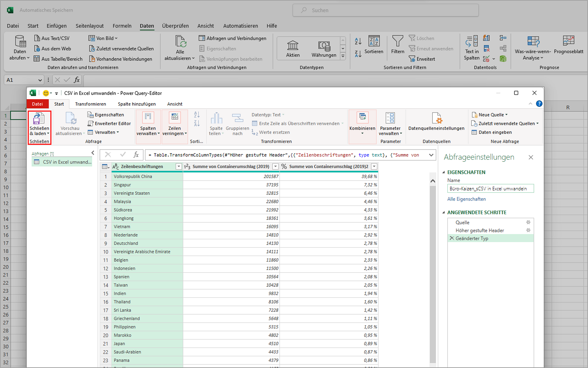
Task: Open filter dropdown of Containerumschlag (2019)2 column
Action: coord(374,166)
